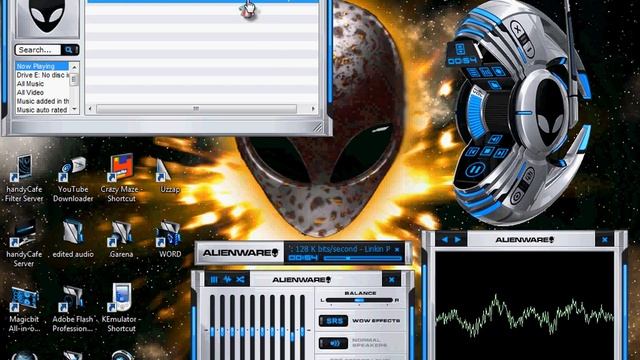Click the library list scroll-down arrow
This screenshot has height=360, width=640.
74,109
